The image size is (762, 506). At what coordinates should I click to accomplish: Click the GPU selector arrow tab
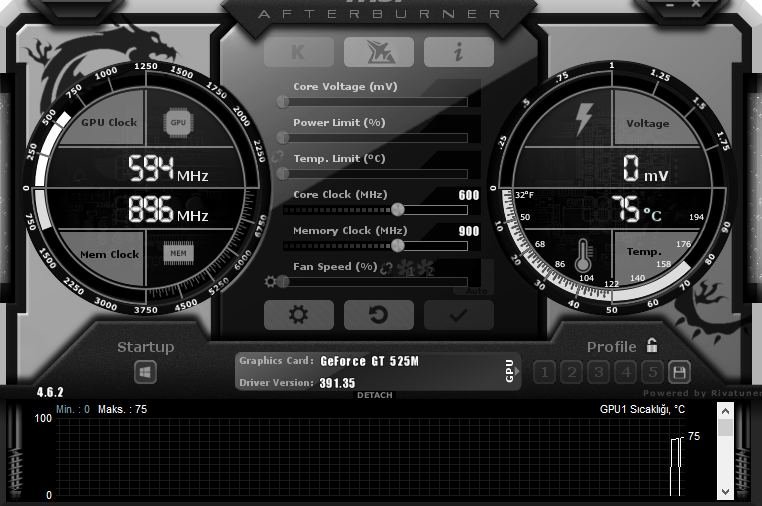pos(511,371)
